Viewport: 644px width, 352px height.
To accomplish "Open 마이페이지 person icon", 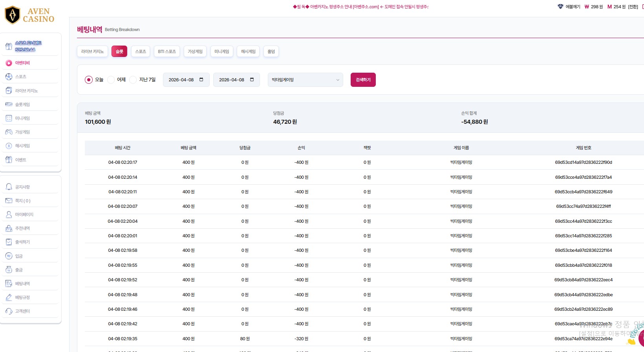I will click(x=9, y=214).
